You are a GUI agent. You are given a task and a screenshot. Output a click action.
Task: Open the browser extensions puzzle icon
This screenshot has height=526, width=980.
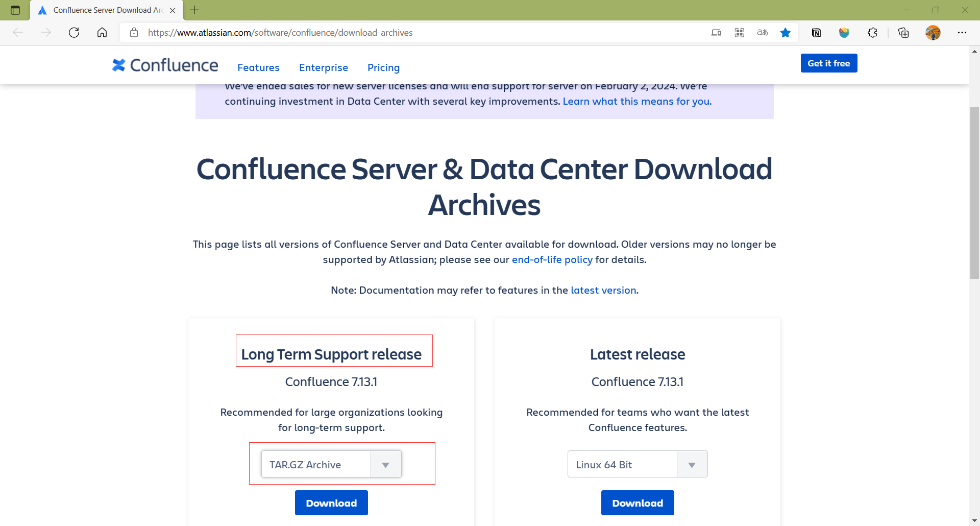[872, 33]
